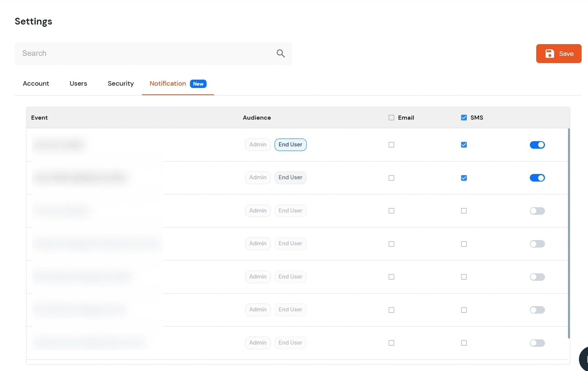Turn off the second event row toggle

click(537, 178)
